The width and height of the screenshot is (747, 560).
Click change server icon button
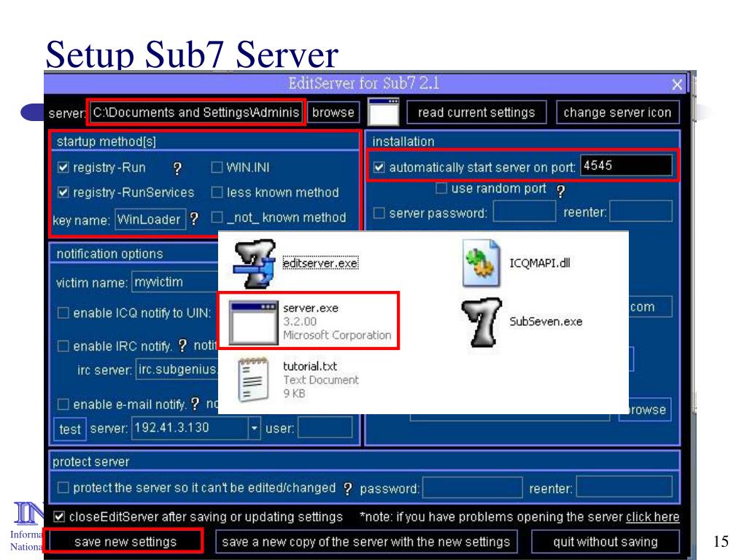617,112
